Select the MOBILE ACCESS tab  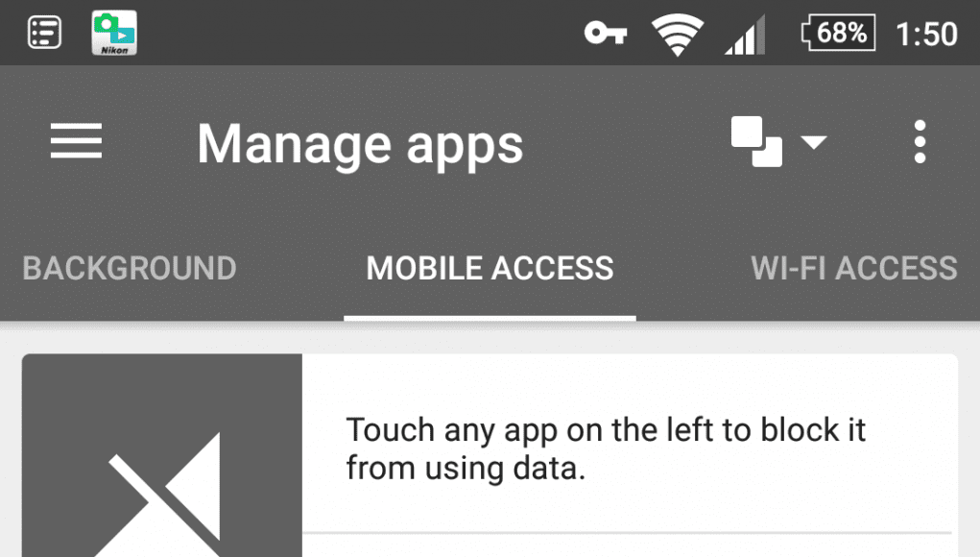[490, 268]
